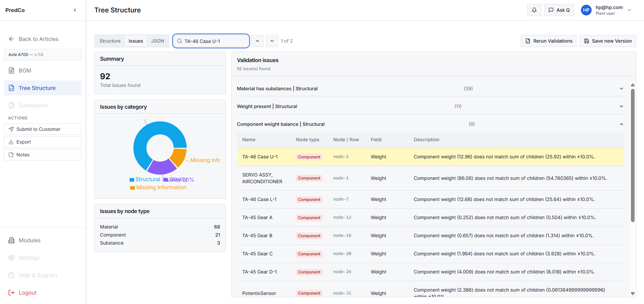The image size is (644, 304).
Task: Switch to the JSON tab
Action: (158, 41)
